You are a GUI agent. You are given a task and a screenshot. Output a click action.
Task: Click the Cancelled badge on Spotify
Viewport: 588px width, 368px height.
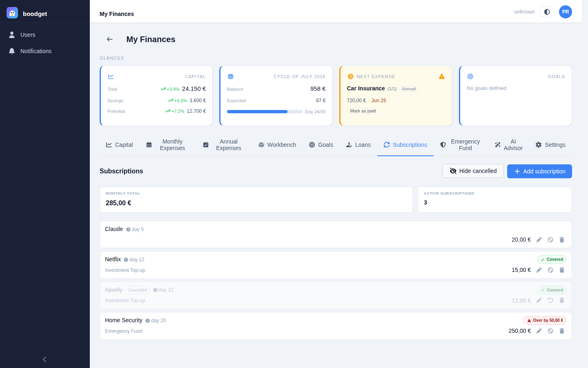coord(137,290)
